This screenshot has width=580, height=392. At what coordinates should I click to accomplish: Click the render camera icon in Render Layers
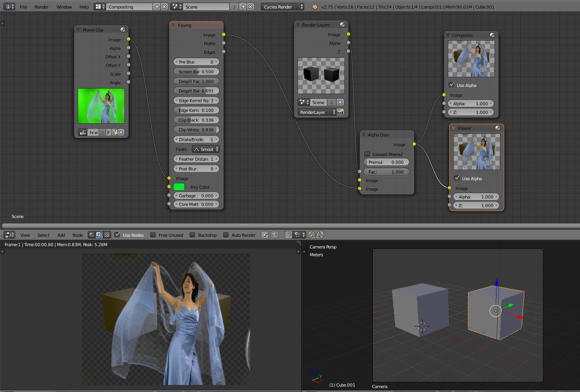[x=340, y=112]
